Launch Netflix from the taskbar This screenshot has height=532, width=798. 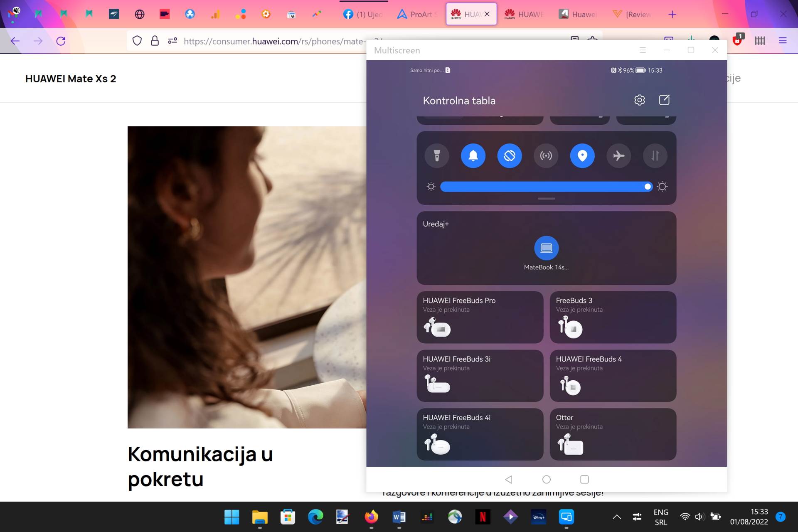483,517
